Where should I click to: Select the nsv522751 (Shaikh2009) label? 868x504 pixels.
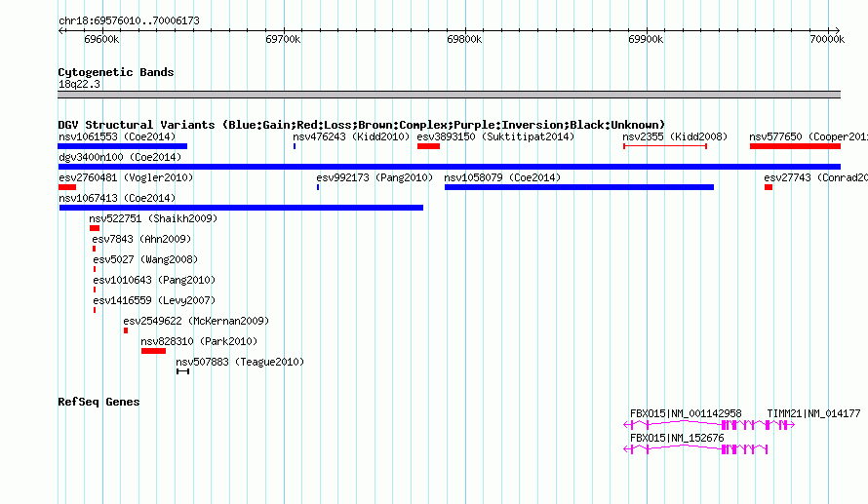153,218
